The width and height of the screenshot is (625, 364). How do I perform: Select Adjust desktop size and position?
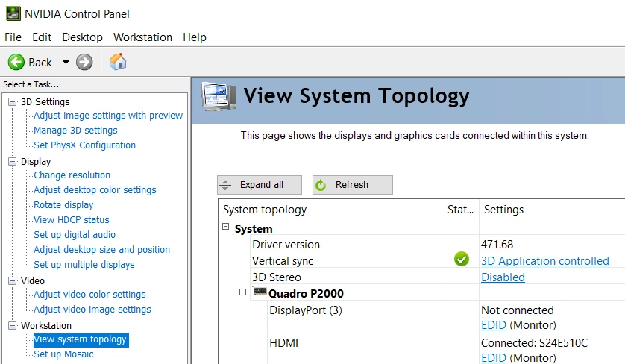tap(101, 250)
